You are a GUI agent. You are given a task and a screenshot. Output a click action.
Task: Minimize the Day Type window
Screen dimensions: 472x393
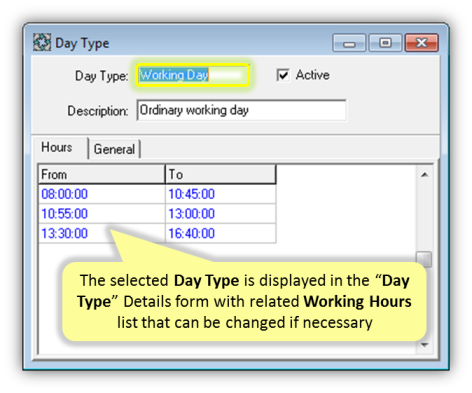tap(349, 43)
